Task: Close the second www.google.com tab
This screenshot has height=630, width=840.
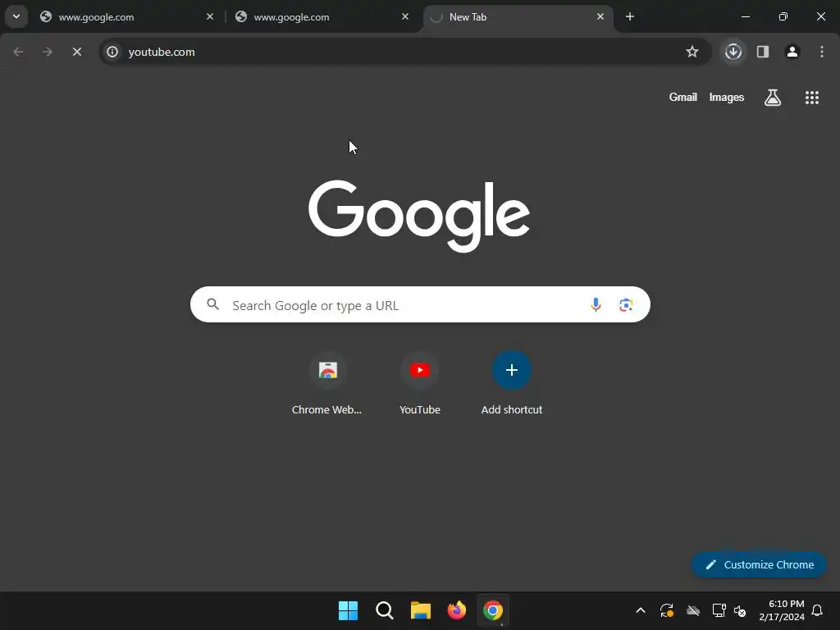Action: pos(405,16)
